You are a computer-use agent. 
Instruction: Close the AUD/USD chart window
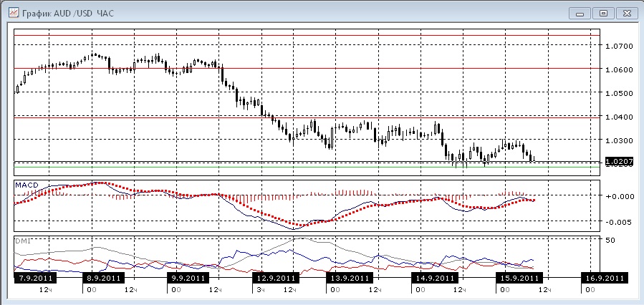pyautogui.click(x=626, y=13)
